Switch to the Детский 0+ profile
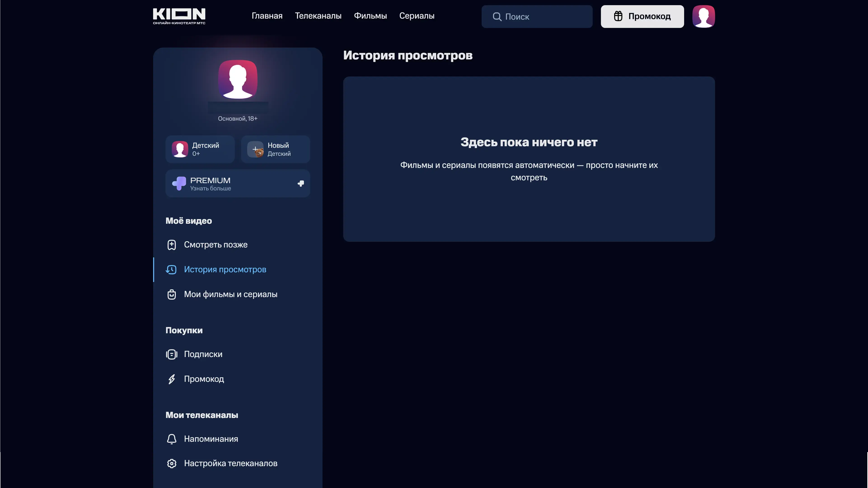 200,149
